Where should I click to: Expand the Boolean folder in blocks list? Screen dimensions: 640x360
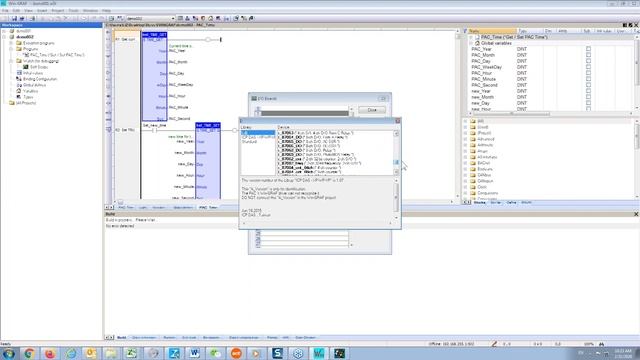pyautogui.click(x=465, y=169)
